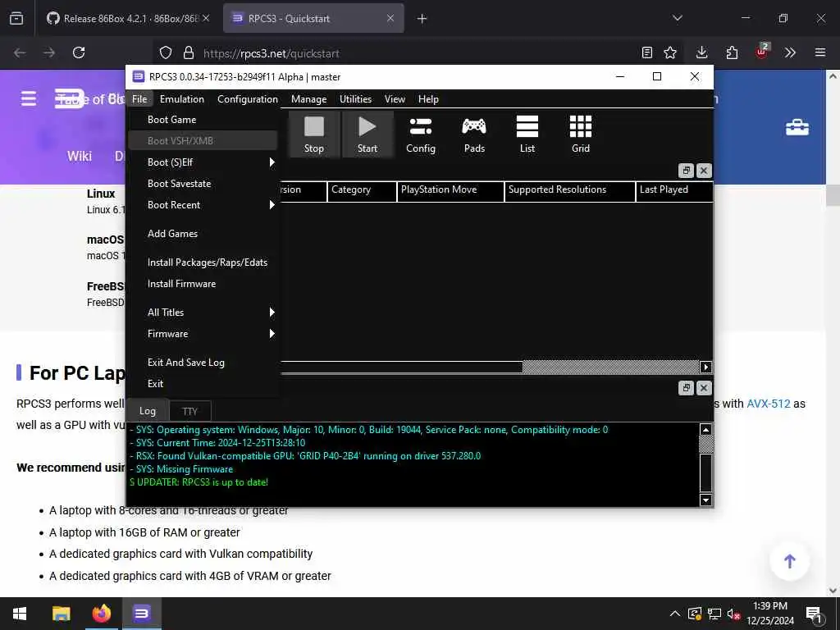Screen dimensions: 840x630
Task: Open the Windows notification center icon
Action: click(814, 614)
